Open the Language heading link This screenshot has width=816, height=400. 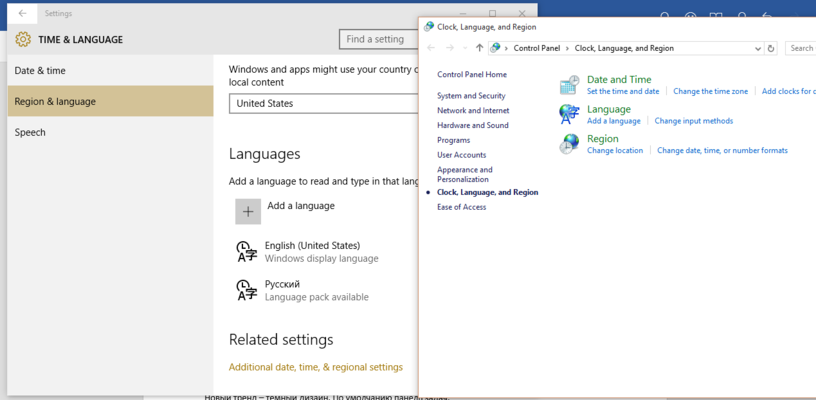[x=608, y=109]
